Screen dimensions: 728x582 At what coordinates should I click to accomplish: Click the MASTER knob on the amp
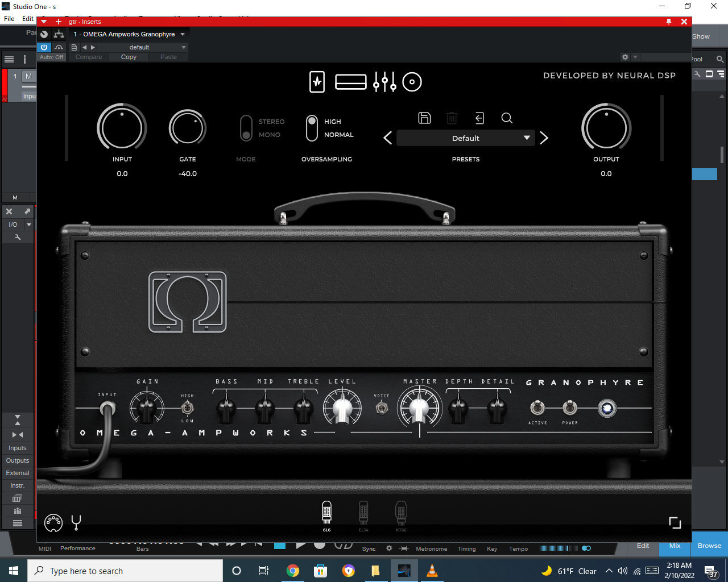tap(420, 407)
